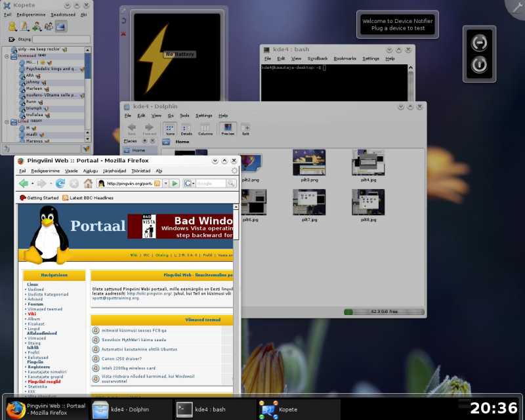Collapse the Inimesed group in Kopete
525x420 pixels.
7,56
